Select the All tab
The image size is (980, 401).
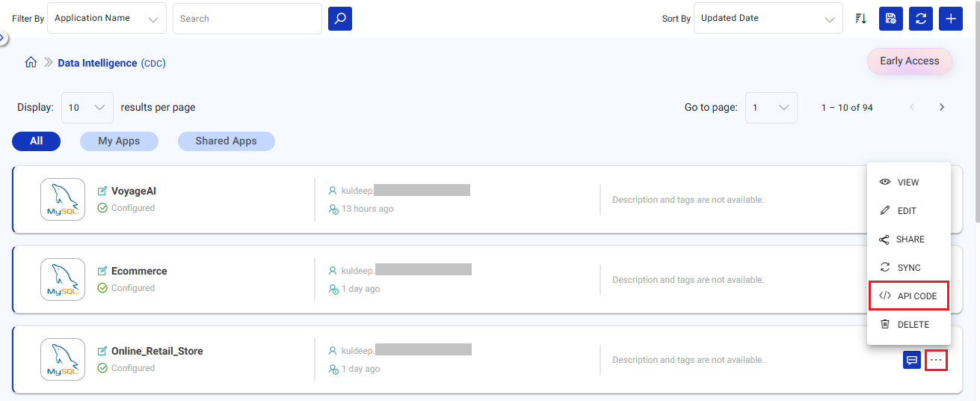[x=36, y=141]
